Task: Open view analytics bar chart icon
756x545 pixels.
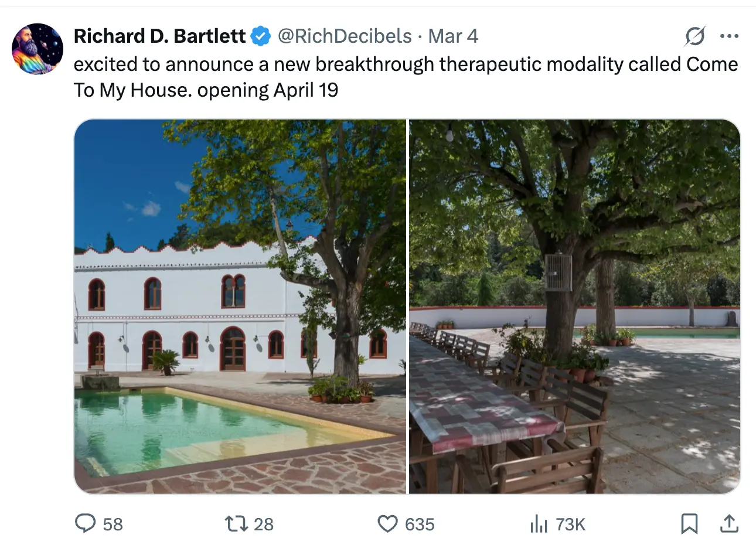Action: coord(538,524)
